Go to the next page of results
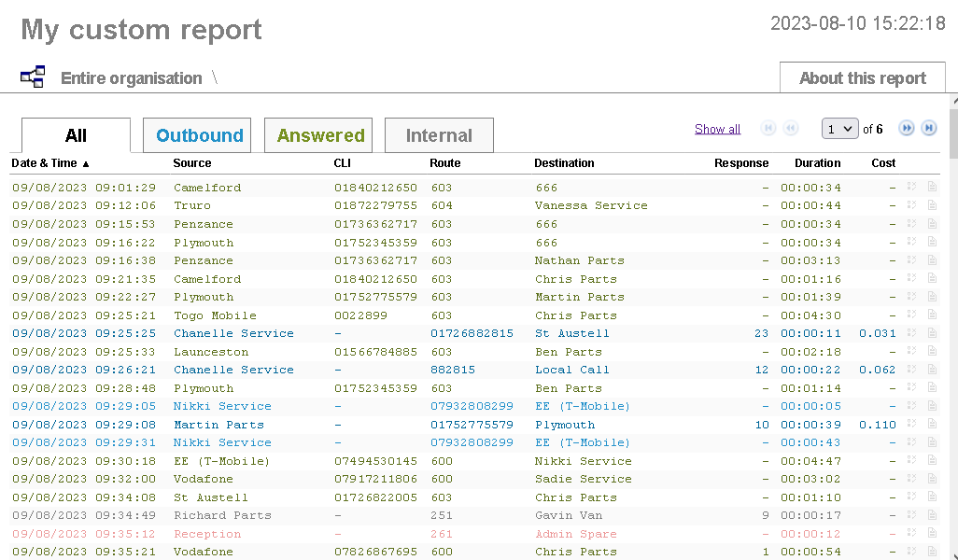Image resolution: width=958 pixels, height=560 pixels. tap(906, 129)
